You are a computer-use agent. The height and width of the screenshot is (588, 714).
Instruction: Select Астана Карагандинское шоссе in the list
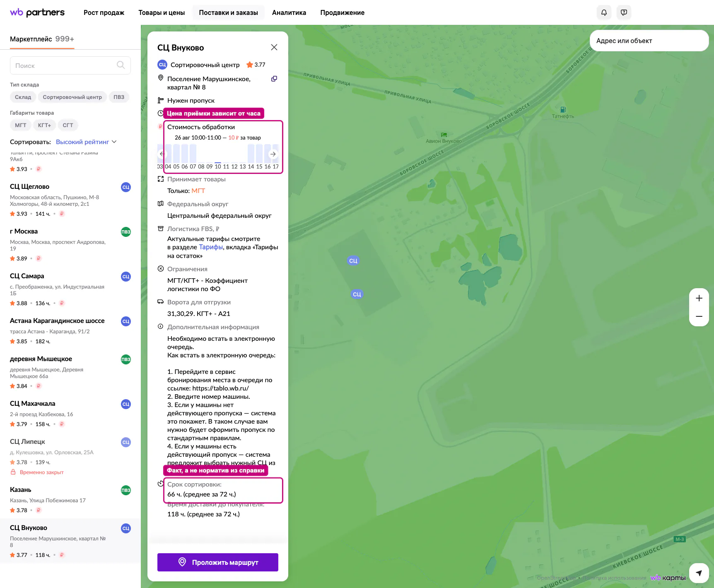[x=70, y=330]
